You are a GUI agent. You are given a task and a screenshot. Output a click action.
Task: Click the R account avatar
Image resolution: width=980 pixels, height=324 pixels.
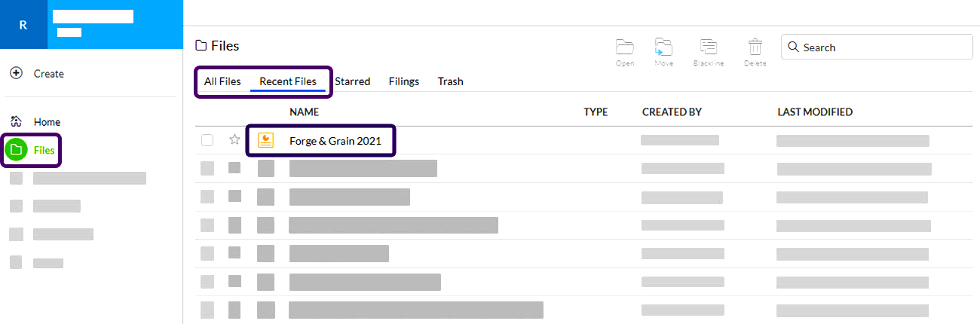tap(23, 25)
